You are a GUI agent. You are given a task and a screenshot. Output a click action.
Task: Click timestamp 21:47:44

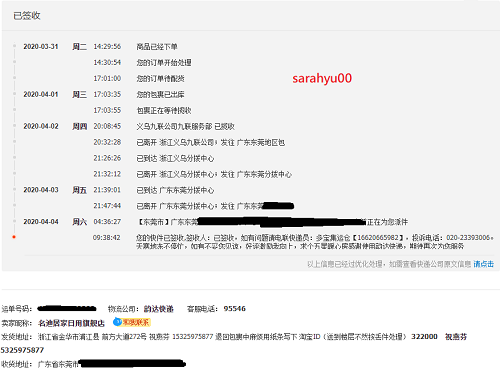(107, 206)
